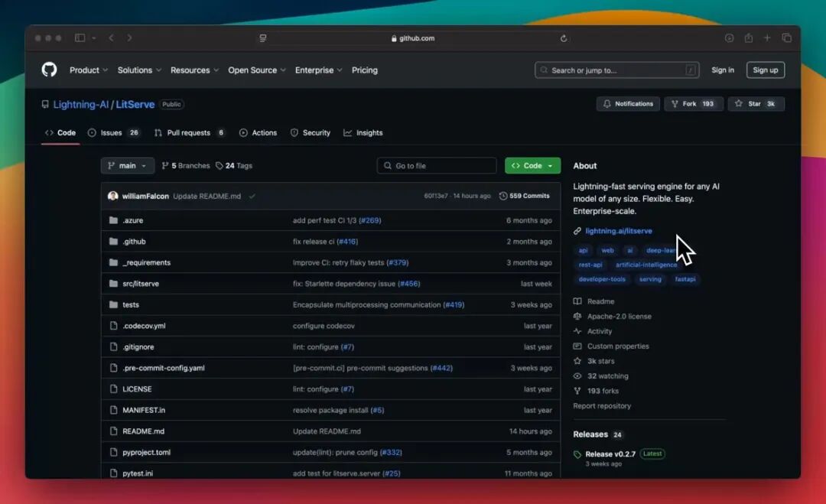The image size is (826, 504).
Task: Open the MANIFEST.in file
Action: point(144,410)
